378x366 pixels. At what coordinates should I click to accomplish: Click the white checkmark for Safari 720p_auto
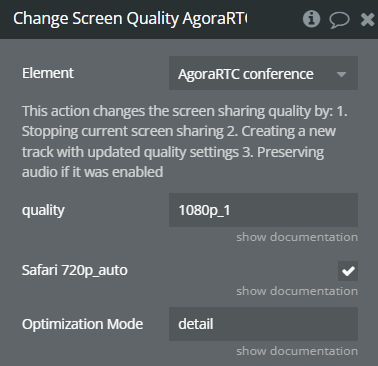348,271
